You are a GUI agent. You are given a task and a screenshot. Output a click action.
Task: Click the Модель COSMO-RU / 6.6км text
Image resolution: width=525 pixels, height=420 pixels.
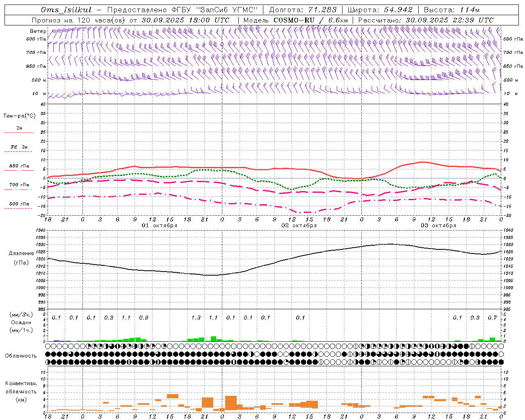tap(296, 20)
